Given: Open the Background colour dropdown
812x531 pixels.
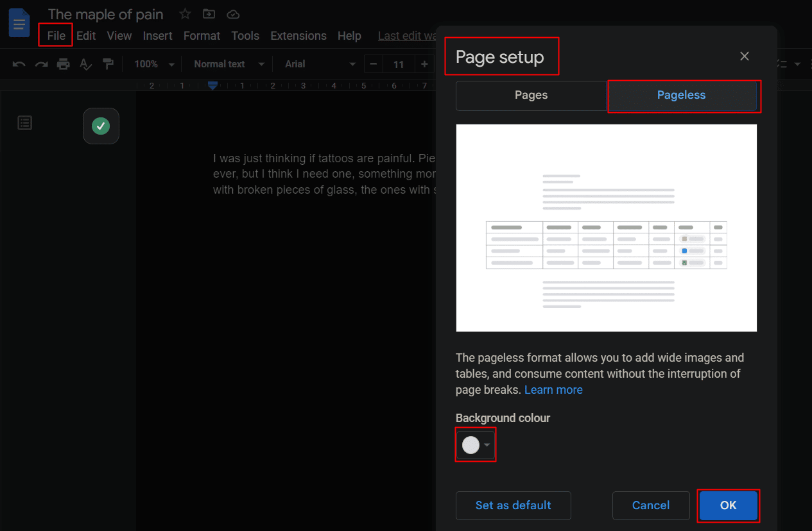Looking at the screenshot, I should (x=476, y=444).
